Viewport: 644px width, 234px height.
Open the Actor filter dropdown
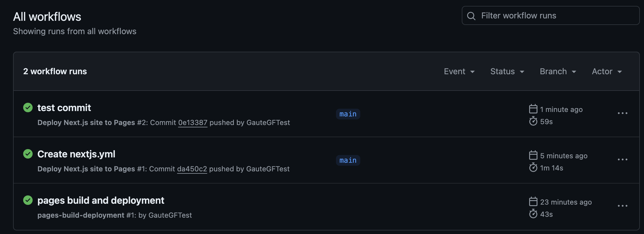point(607,72)
